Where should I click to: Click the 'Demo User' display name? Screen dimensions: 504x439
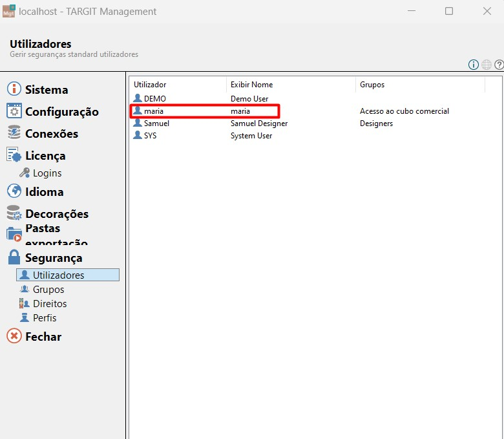249,98
